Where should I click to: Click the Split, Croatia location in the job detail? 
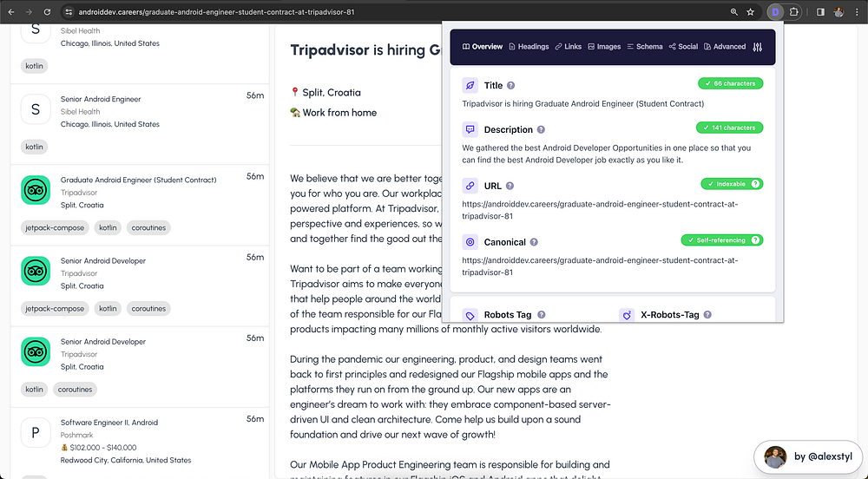(331, 92)
